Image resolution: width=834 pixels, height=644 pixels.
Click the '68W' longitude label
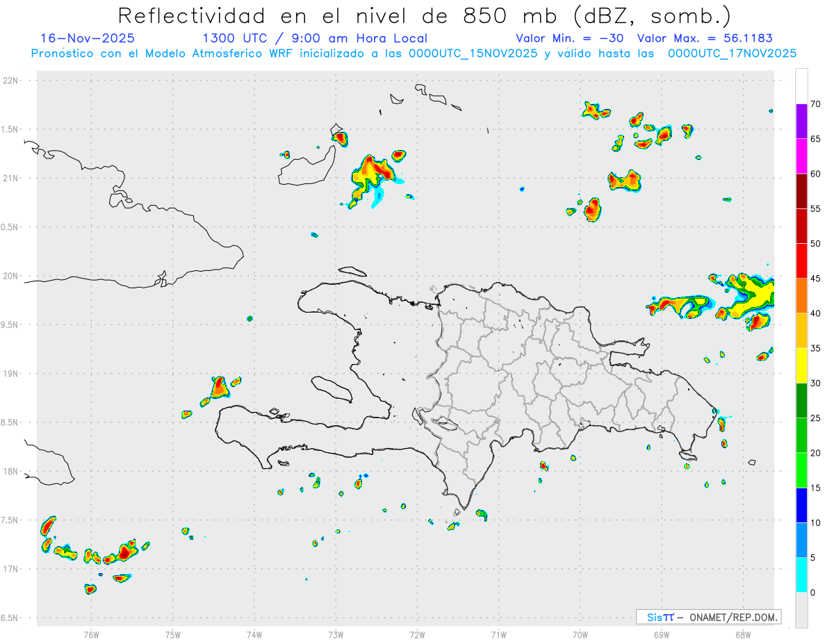[743, 634]
